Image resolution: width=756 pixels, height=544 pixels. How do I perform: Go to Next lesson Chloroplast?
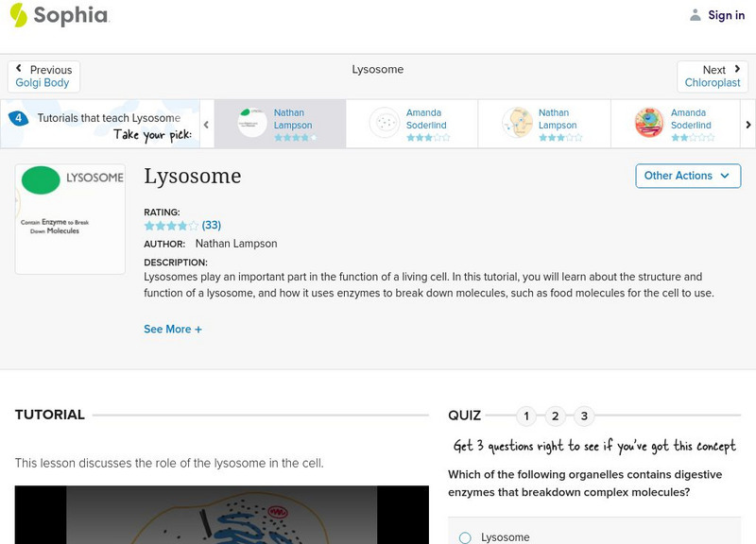click(713, 76)
